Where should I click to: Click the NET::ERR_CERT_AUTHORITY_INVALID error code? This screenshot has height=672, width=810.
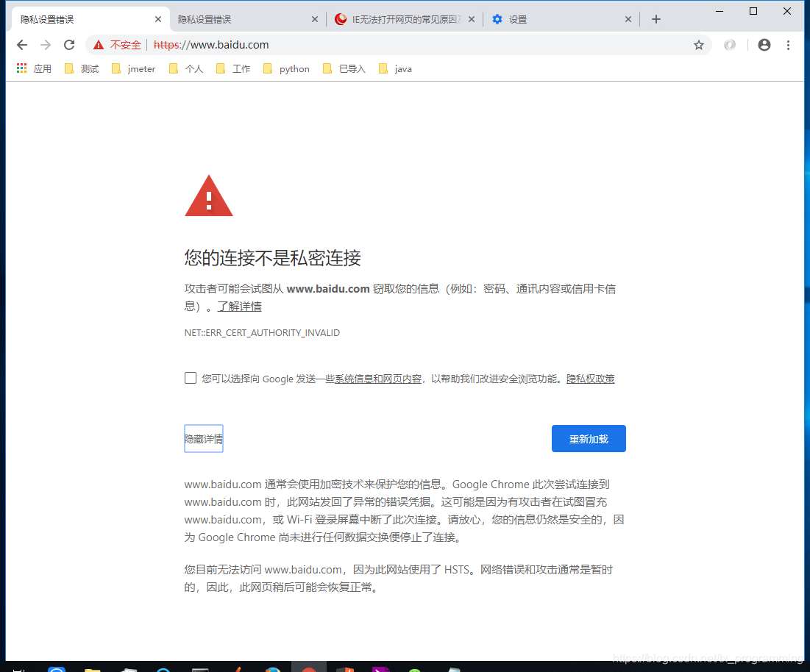tap(262, 333)
